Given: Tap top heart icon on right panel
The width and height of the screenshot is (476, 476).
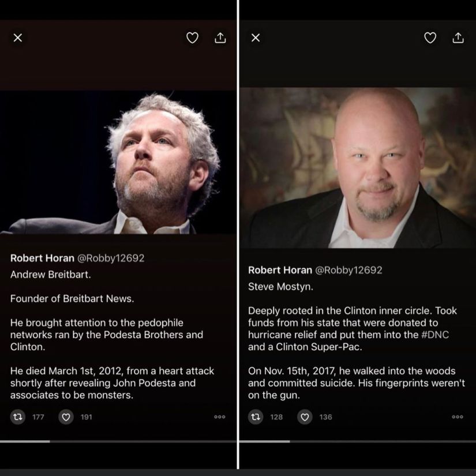Looking at the screenshot, I should (x=430, y=38).
